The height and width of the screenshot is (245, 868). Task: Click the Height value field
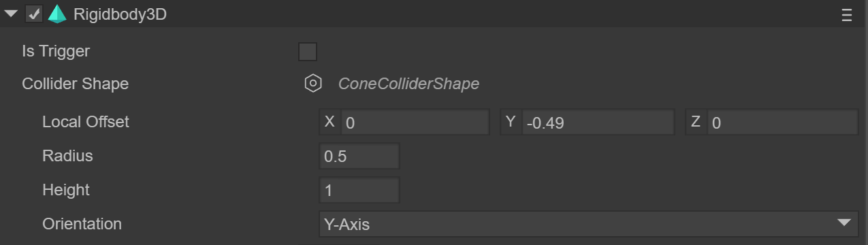coord(359,190)
